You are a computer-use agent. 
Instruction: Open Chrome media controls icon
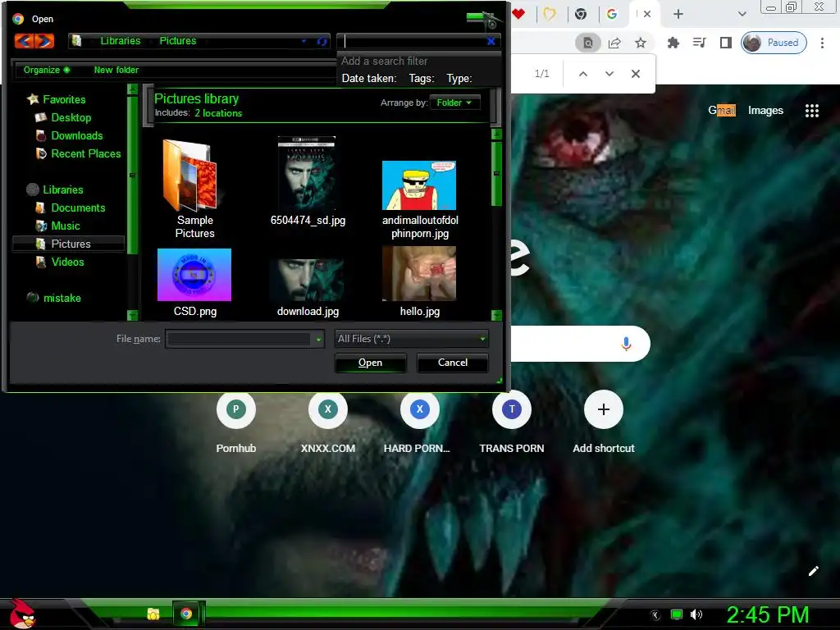pyautogui.click(x=699, y=43)
